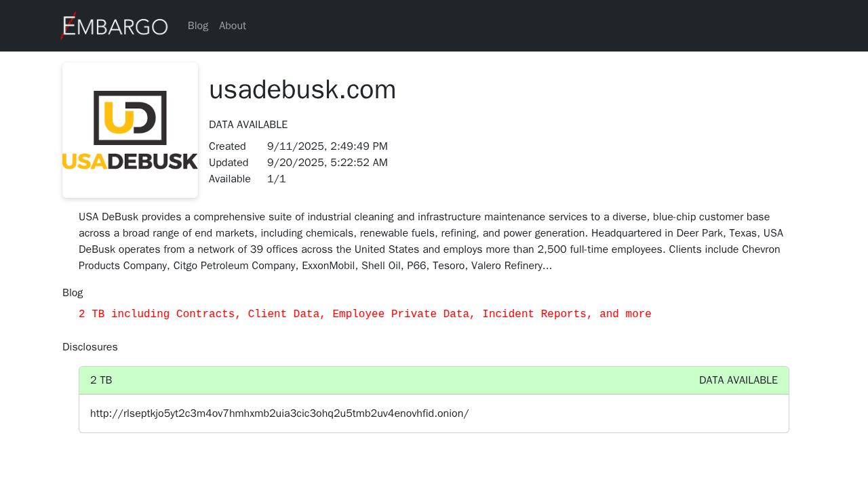Viewport: 868px width, 488px height.
Task: Open the Blog navigation link
Action: tap(198, 26)
